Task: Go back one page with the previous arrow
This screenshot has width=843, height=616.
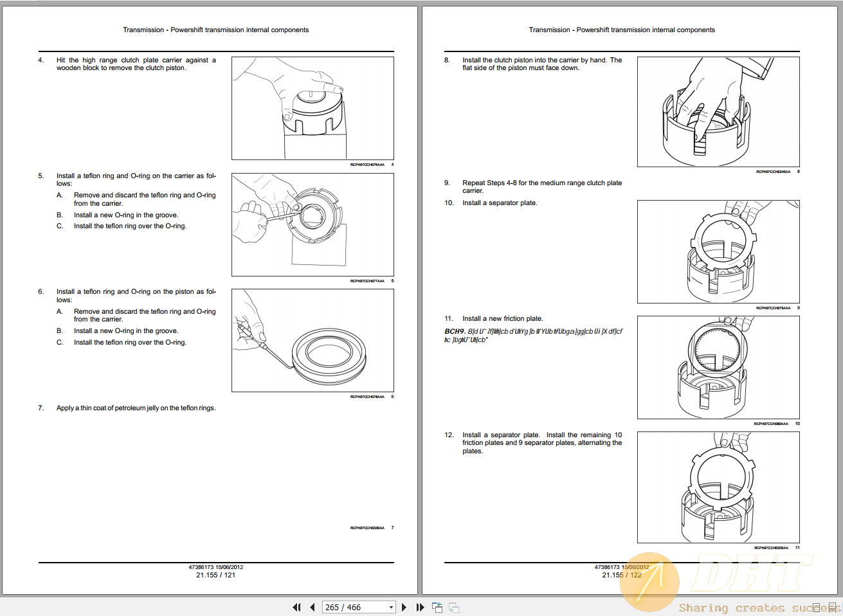Action: (x=312, y=607)
